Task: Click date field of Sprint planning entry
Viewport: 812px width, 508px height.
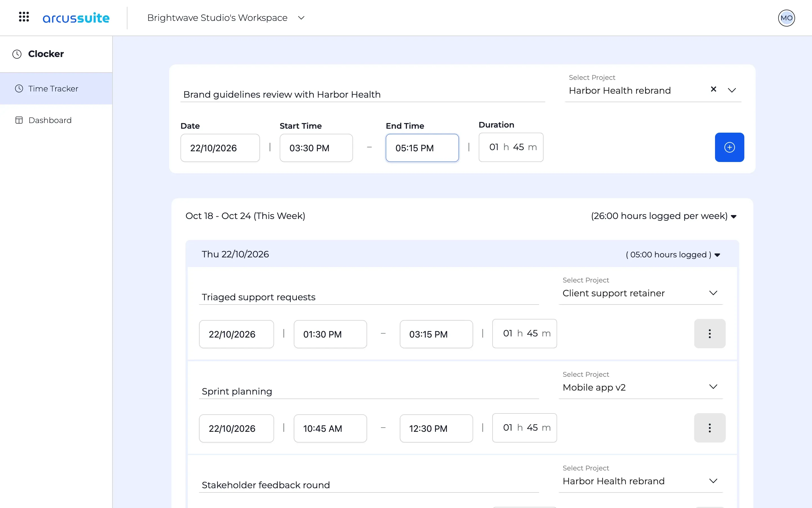Action: click(x=236, y=428)
